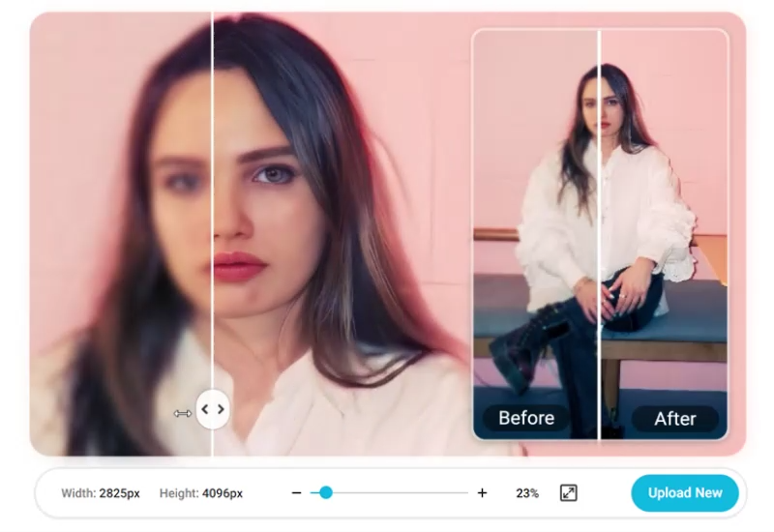Click the right arrow on comparison handle

point(221,409)
